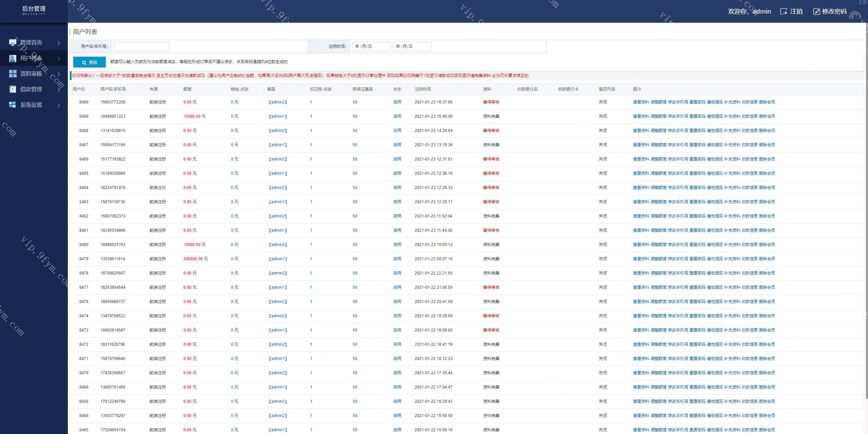Open the 资料审核 menu item
868x434 pixels.
(31, 74)
